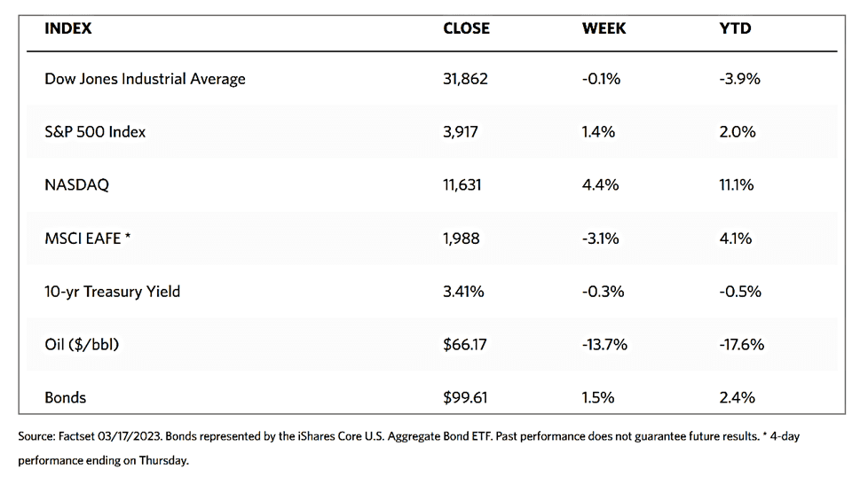Click the WEEK column header
This screenshot has height=485, width=868.
coord(604,28)
